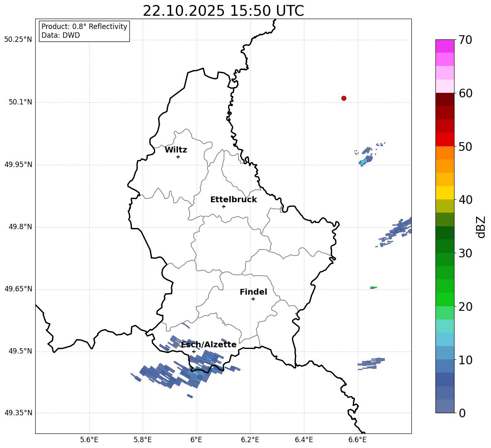Click the 50.1°N latitude label

pyautogui.click(x=20, y=102)
